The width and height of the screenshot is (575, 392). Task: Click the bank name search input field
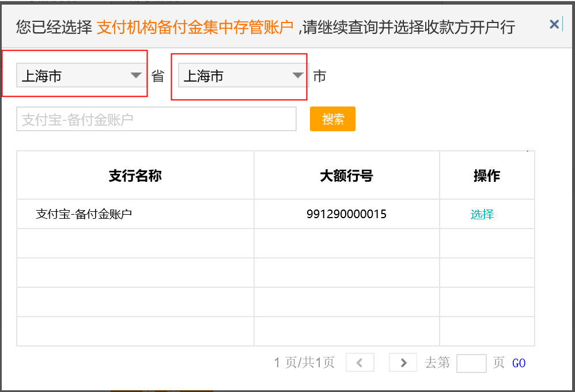156,119
